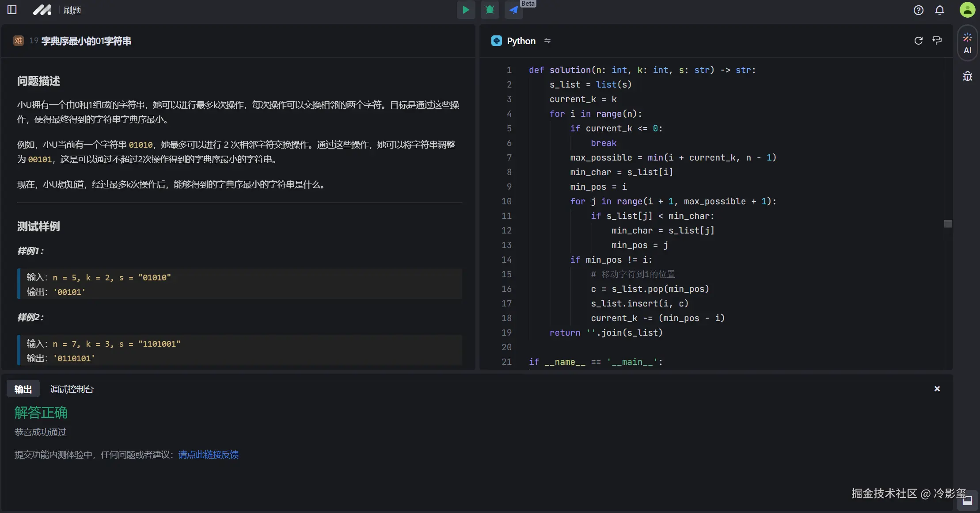This screenshot has height=513, width=980.
Task: Run code with green play button
Action: point(466,10)
